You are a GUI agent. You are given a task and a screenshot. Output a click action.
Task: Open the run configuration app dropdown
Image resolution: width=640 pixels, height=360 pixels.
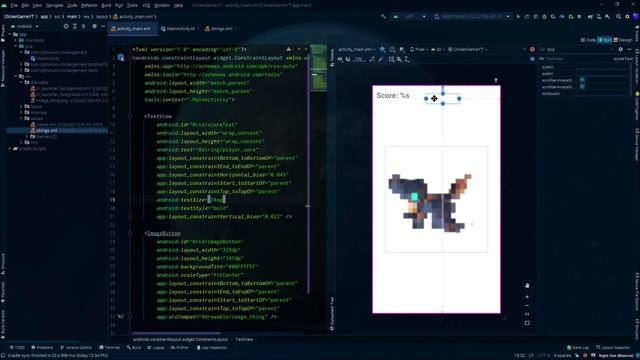pyautogui.click(x=409, y=17)
